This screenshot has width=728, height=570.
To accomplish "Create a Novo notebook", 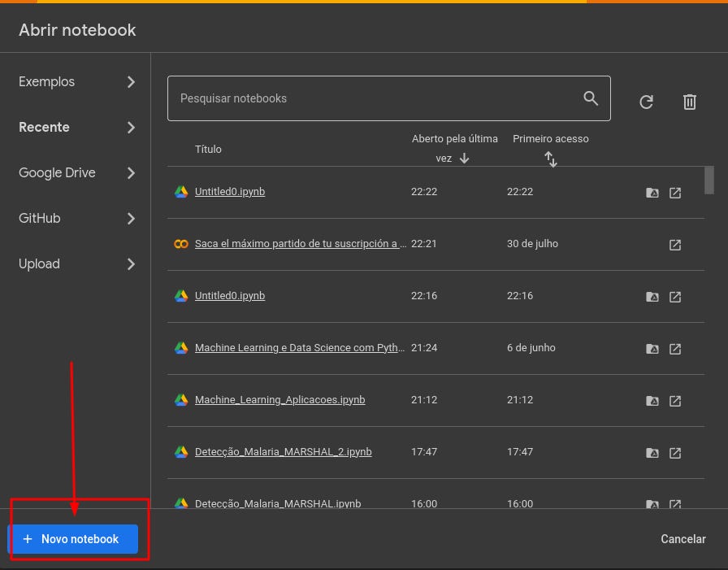I will click(73, 539).
